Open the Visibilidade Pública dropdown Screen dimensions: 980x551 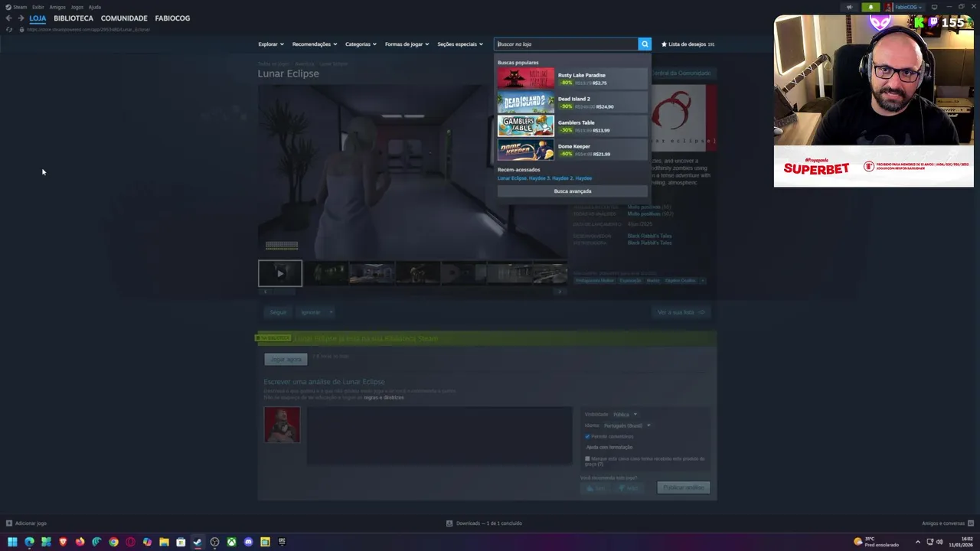point(625,415)
